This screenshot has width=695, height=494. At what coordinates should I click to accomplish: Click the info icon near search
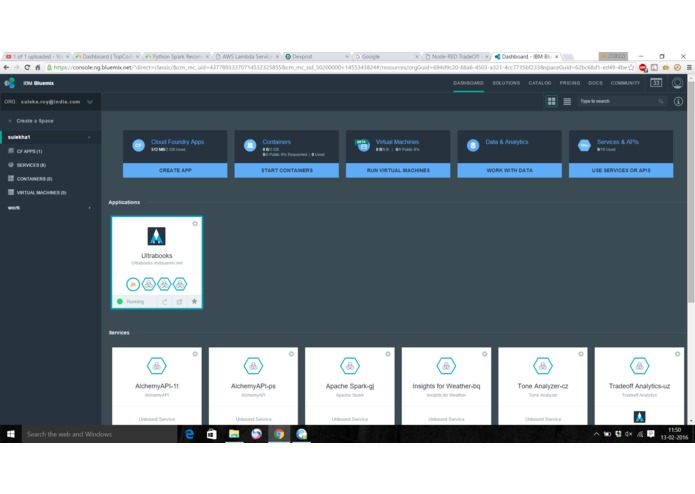point(678,101)
